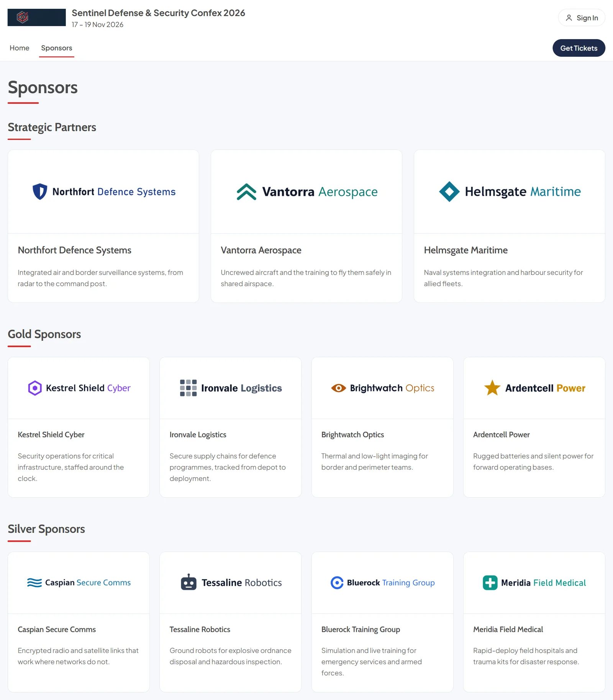
Task: Click the Brightwatch eye logo icon
Action: point(338,388)
